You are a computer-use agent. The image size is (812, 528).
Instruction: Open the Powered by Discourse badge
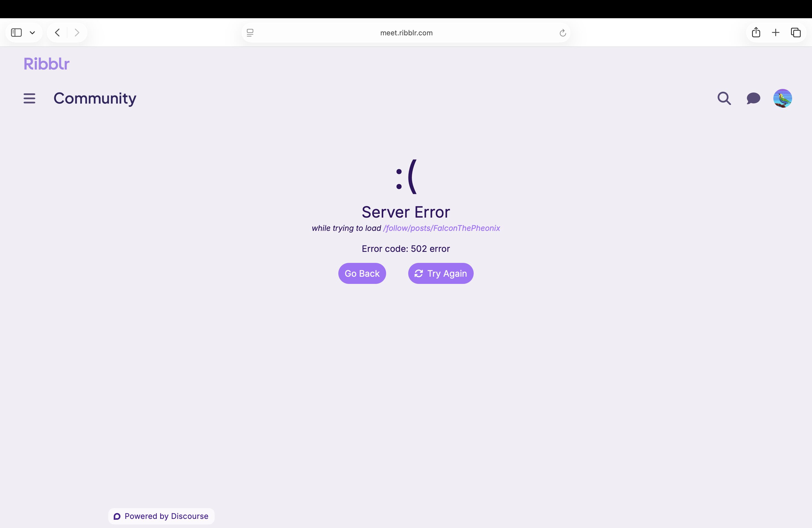coord(161,516)
